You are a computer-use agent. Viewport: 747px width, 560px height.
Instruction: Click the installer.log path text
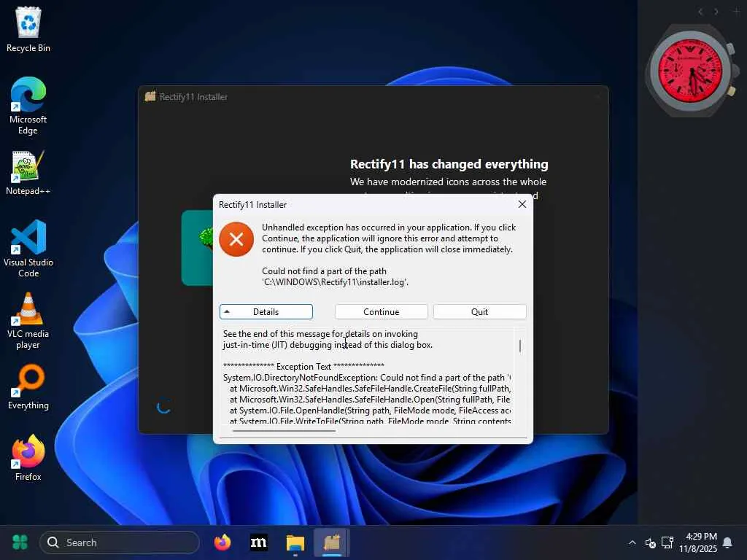(x=335, y=282)
